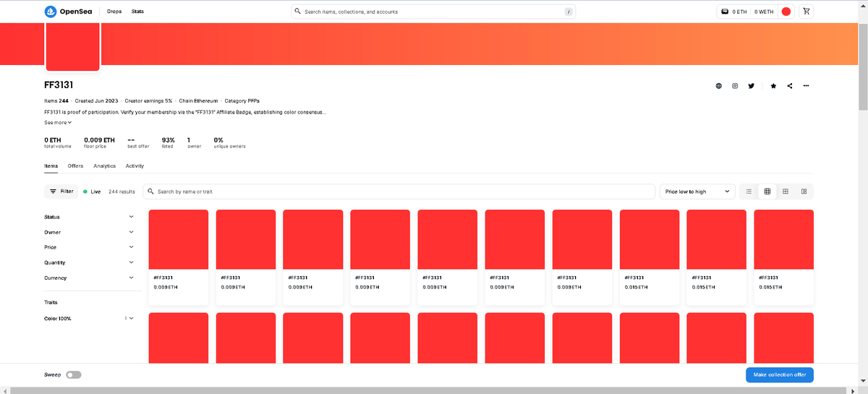The height and width of the screenshot is (394, 868).
Task: Open the red profile avatar menu
Action: (786, 12)
